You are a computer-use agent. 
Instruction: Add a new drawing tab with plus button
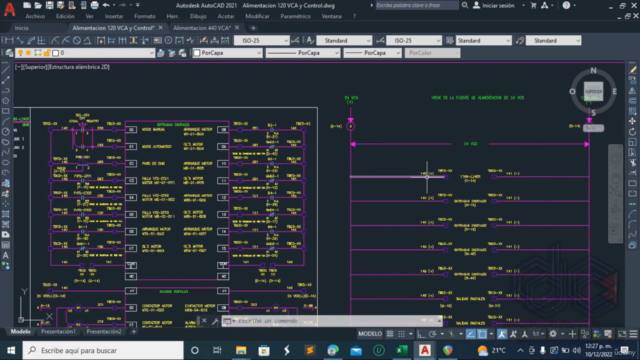tap(253, 28)
